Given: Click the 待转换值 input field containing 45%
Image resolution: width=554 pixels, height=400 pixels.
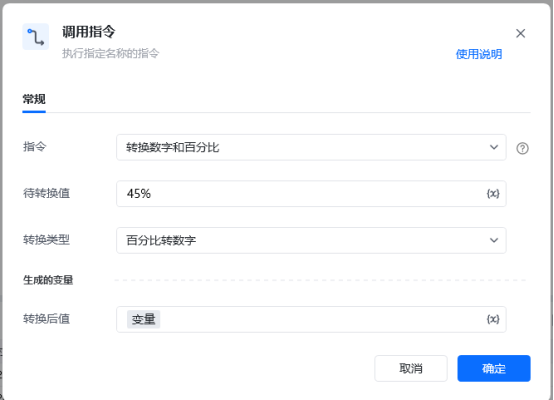Looking at the screenshot, I should pos(311,194).
